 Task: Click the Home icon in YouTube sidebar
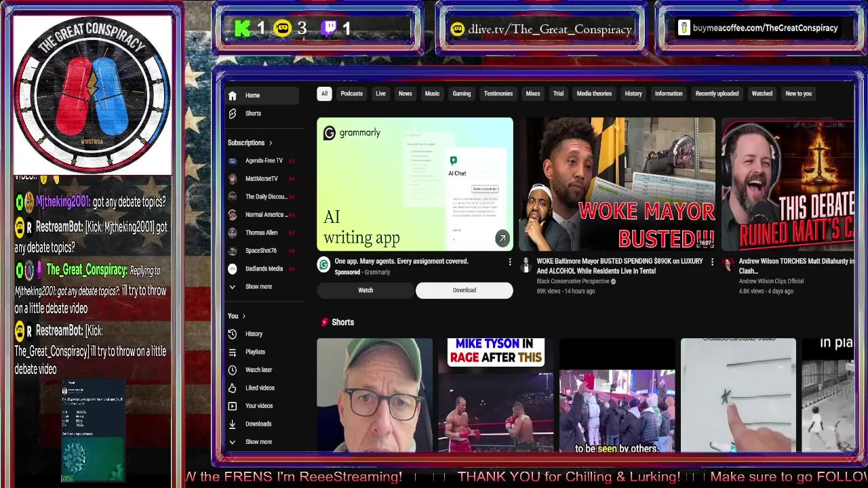coord(233,96)
